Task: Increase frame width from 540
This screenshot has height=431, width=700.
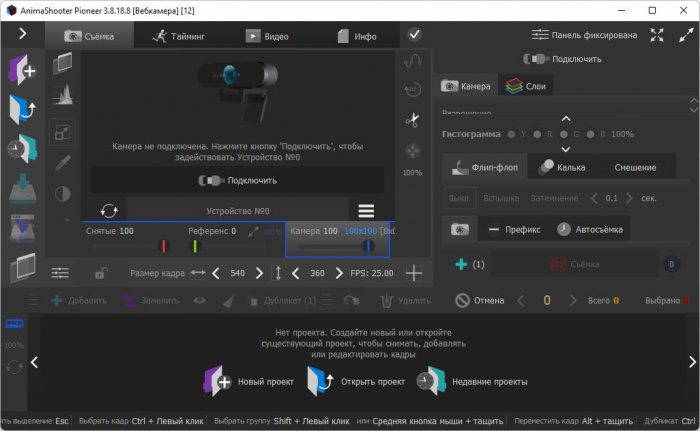Action: click(259, 273)
